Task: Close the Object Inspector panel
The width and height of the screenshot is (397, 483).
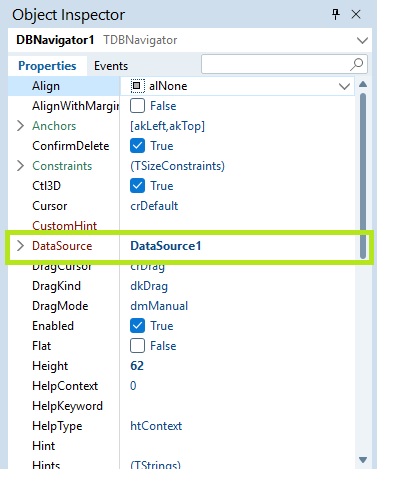Action: tap(356, 14)
